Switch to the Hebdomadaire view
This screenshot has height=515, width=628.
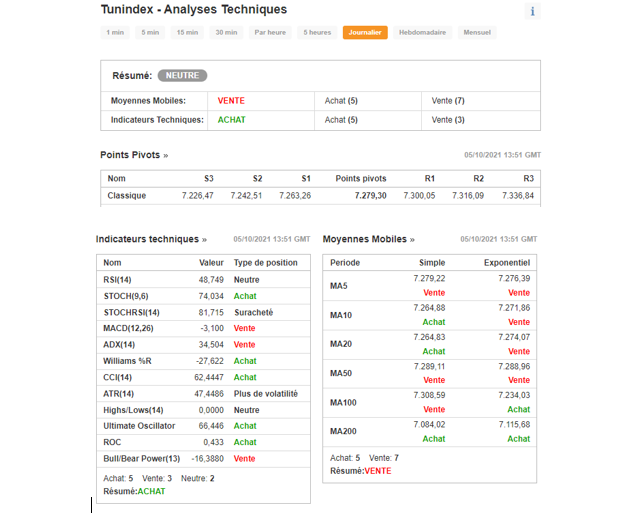coord(421,32)
